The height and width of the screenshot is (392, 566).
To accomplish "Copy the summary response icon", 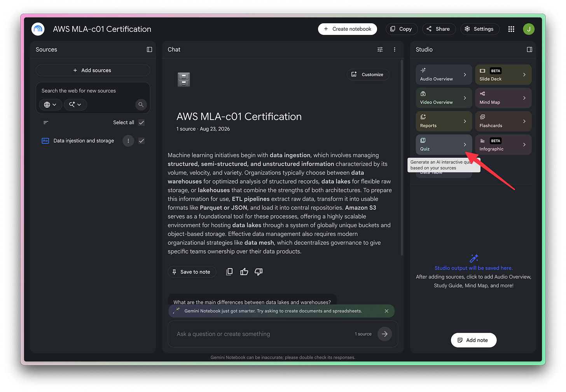I will click(229, 272).
